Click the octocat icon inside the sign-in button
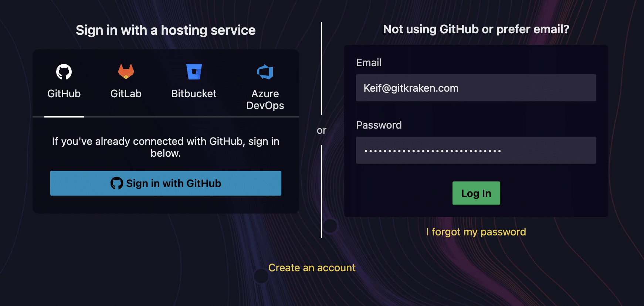 tap(117, 183)
